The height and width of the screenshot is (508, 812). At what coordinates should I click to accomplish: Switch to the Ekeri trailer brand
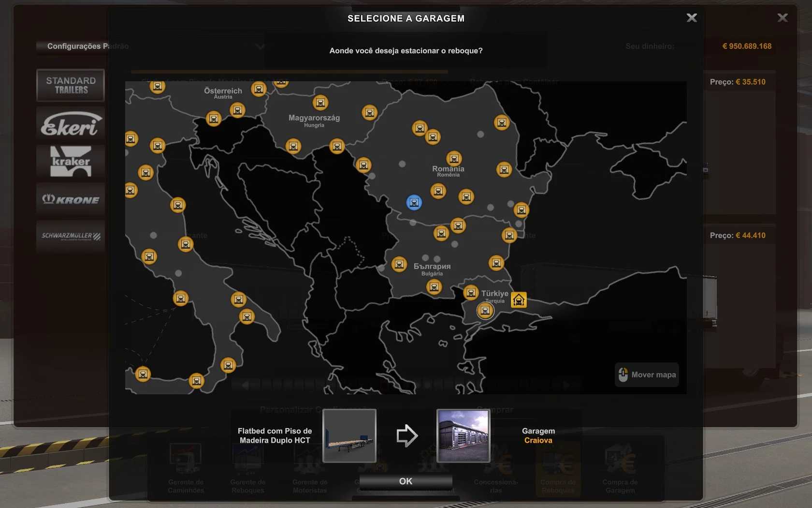click(71, 124)
